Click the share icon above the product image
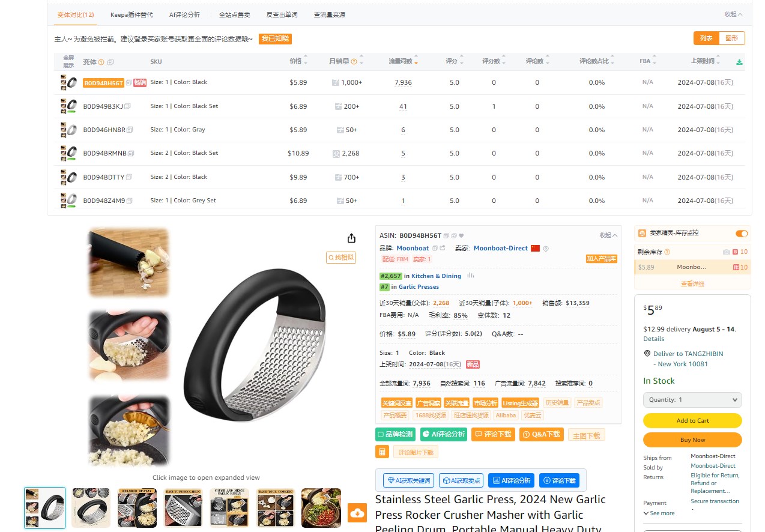 (x=352, y=238)
